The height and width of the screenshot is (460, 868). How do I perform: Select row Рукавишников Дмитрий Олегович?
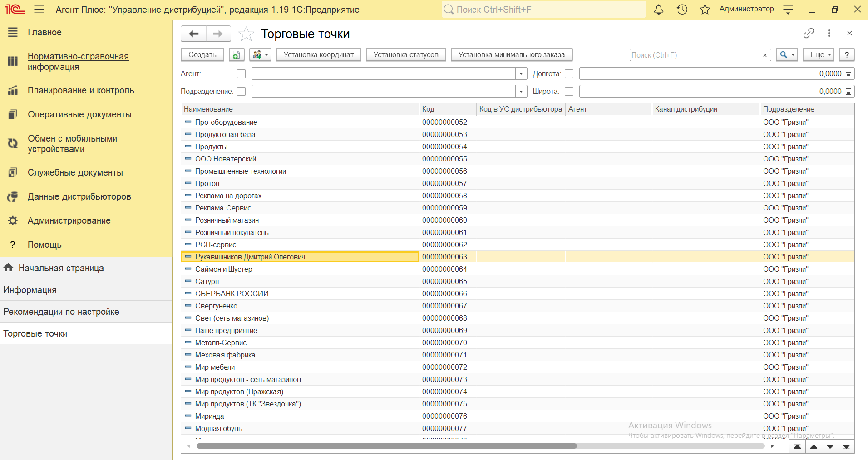[300, 257]
